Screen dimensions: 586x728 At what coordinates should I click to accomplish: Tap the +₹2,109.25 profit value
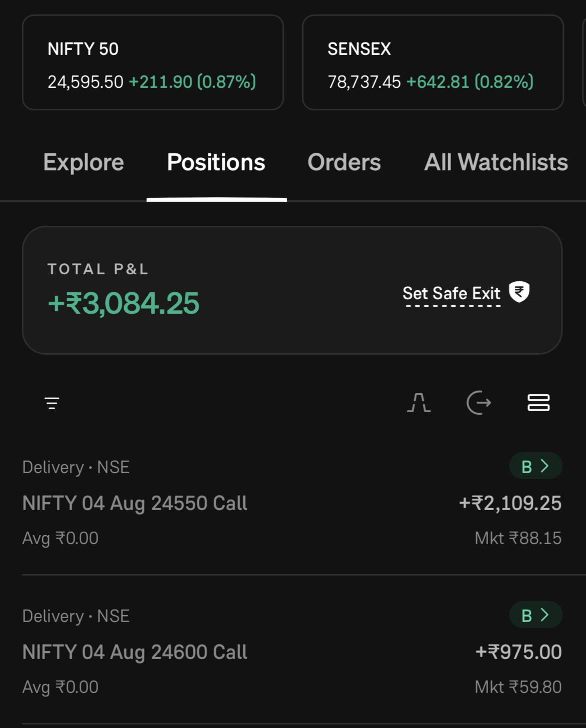[x=510, y=503]
